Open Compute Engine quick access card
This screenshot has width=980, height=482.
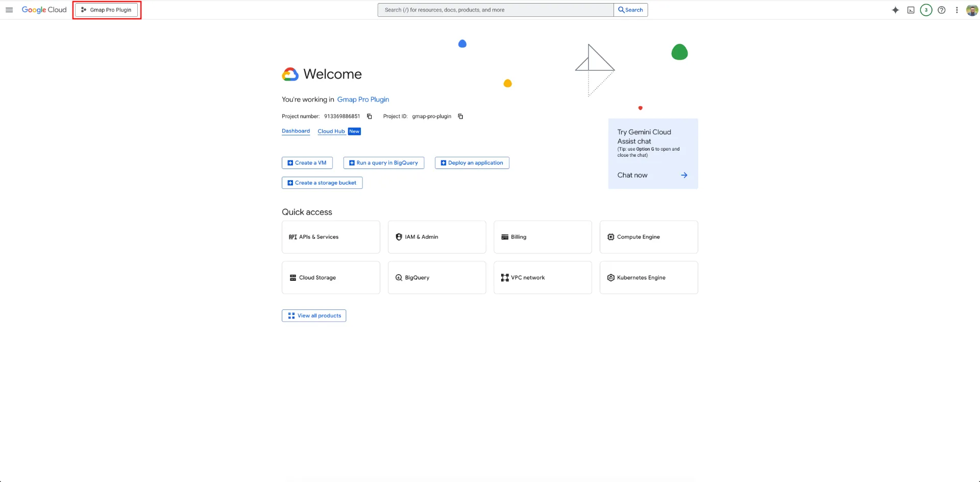(649, 237)
